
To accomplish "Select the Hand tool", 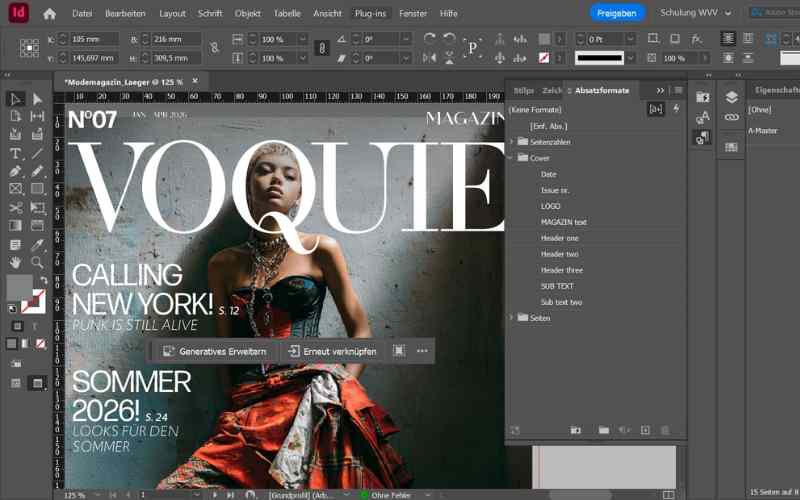I will point(15,263).
